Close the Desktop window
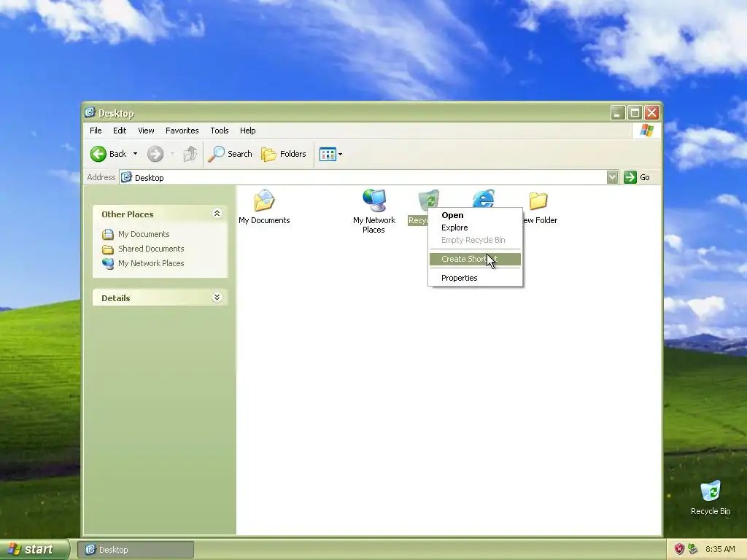747x560 pixels. click(x=651, y=113)
